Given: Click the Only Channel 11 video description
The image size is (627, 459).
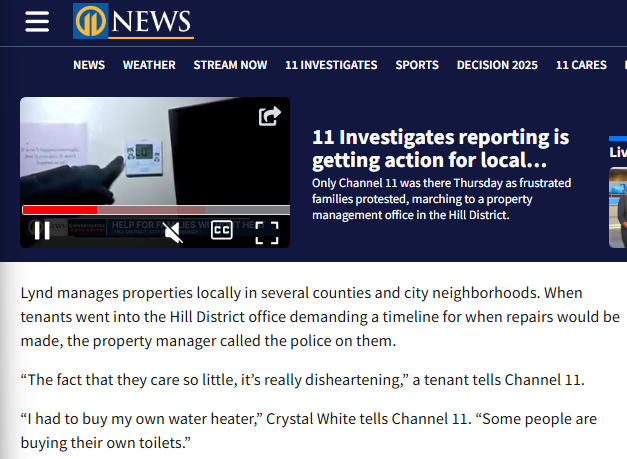Looking at the screenshot, I should pos(441,199).
